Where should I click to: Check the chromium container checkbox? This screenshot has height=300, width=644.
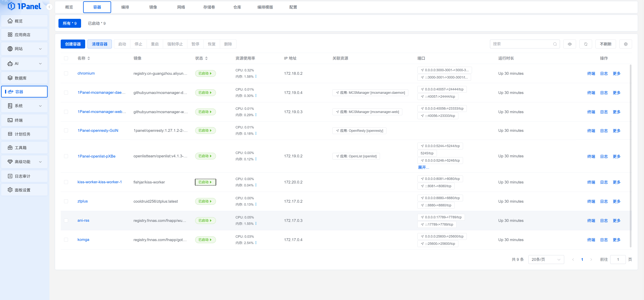(x=66, y=73)
